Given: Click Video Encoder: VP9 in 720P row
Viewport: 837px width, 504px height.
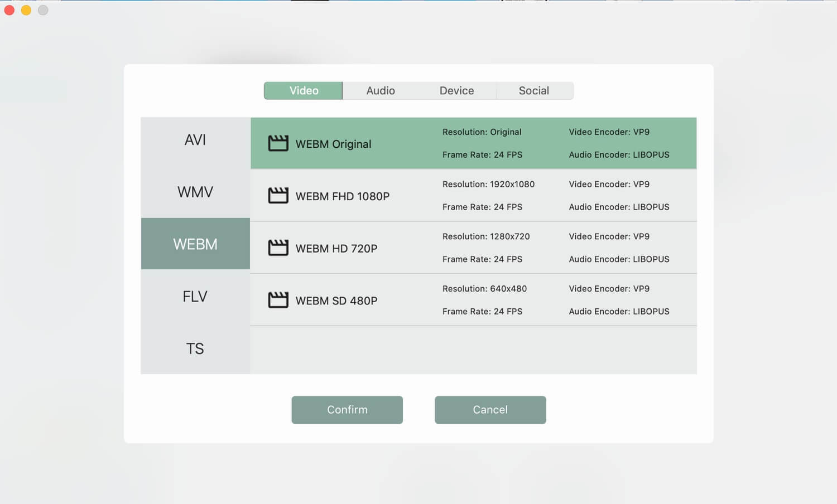Looking at the screenshot, I should pyautogui.click(x=609, y=236).
